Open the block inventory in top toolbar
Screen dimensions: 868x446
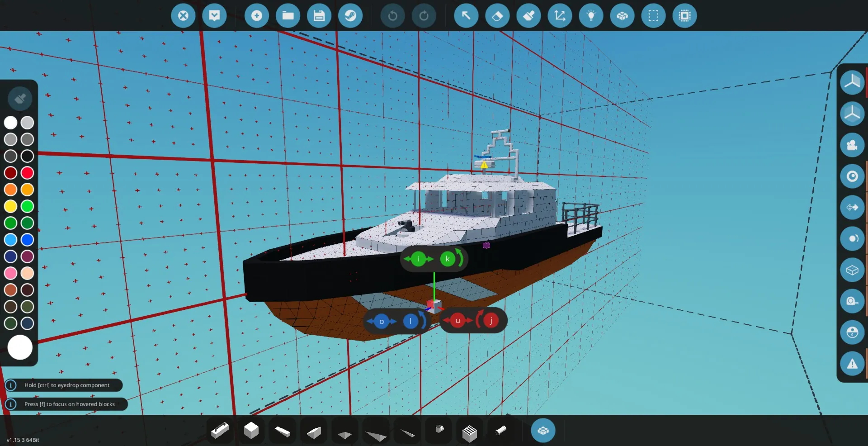[x=622, y=16]
